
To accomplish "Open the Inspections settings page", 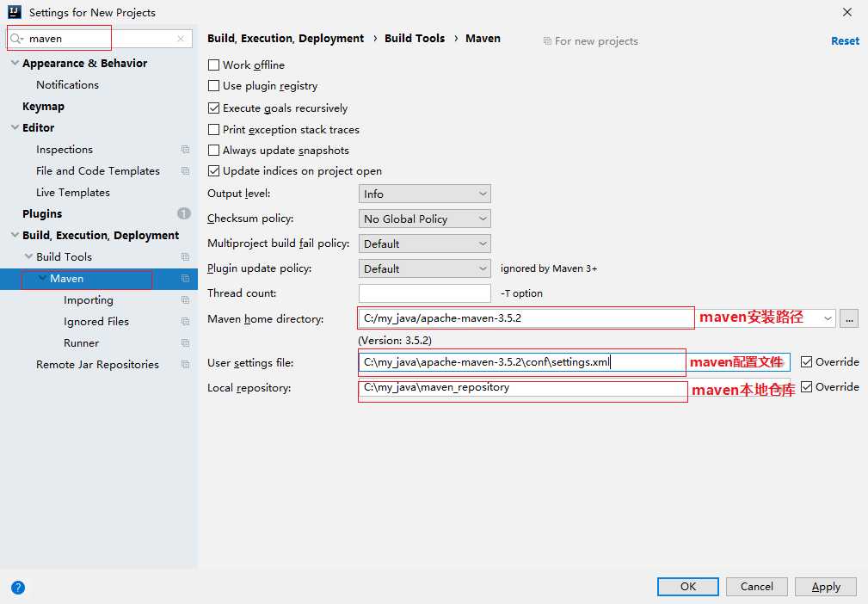I will pyautogui.click(x=65, y=150).
